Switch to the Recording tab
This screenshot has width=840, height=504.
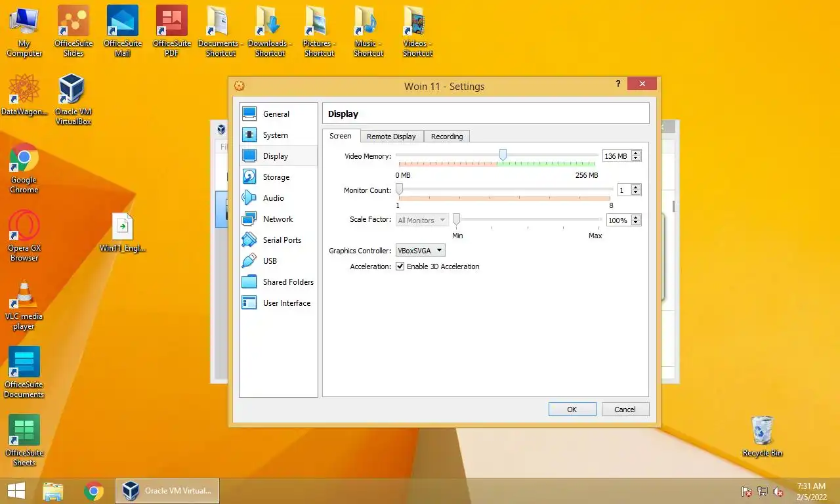(447, 136)
